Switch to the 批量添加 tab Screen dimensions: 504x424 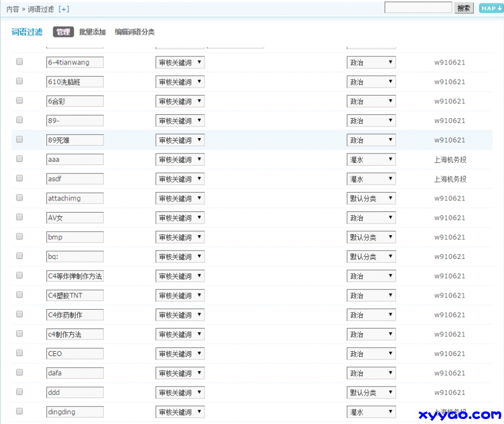(x=92, y=32)
